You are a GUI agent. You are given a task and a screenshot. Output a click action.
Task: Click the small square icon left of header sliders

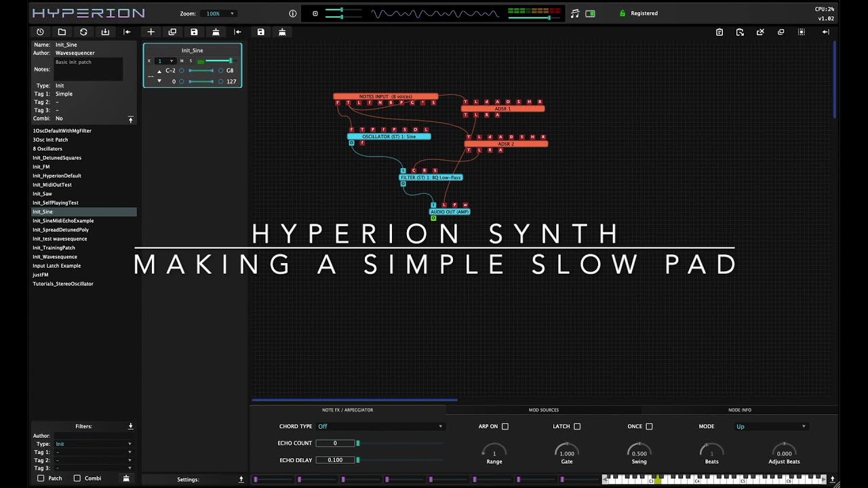315,14
